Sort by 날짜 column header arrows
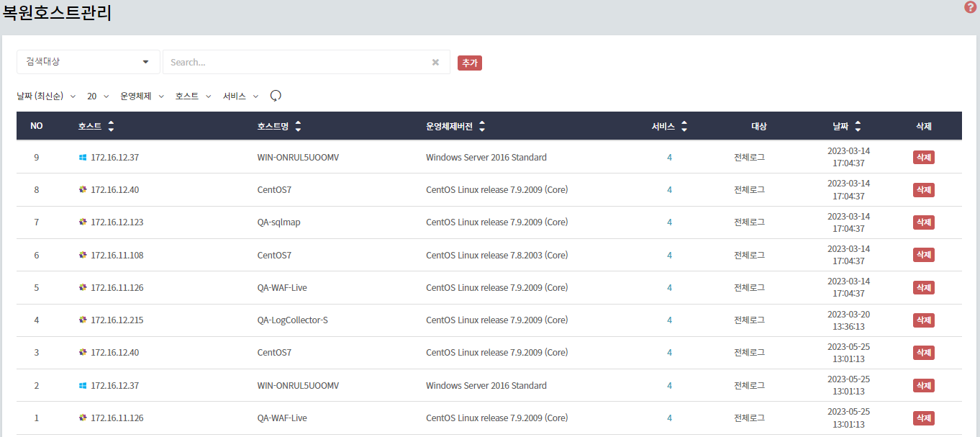The height and width of the screenshot is (437, 980). point(858,127)
